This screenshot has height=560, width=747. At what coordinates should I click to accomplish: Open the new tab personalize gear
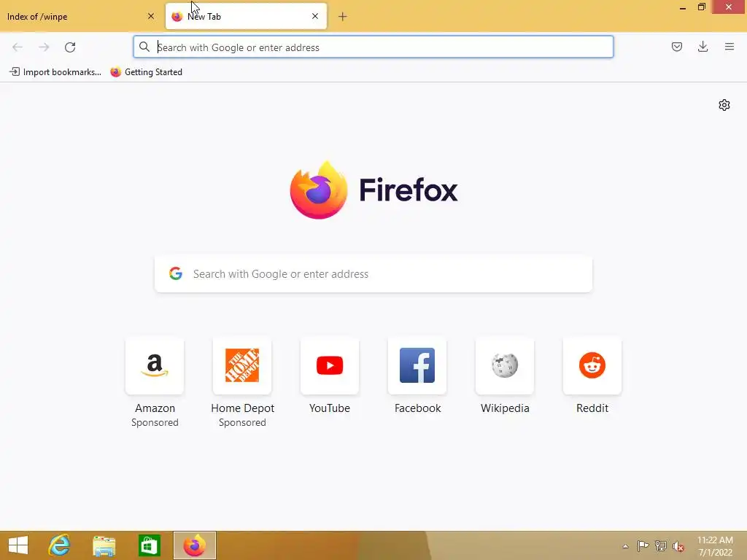pos(724,105)
